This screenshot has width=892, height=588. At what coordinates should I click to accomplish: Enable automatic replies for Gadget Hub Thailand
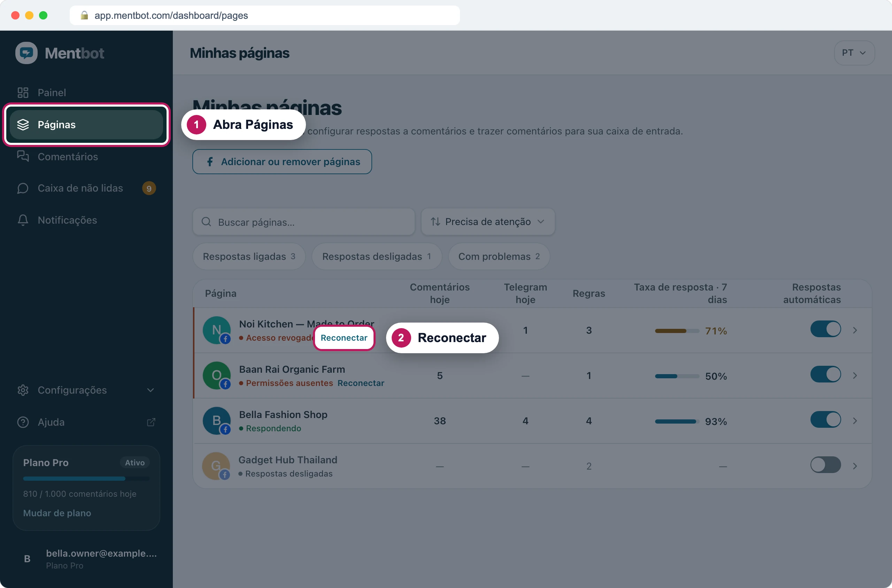click(x=825, y=465)
